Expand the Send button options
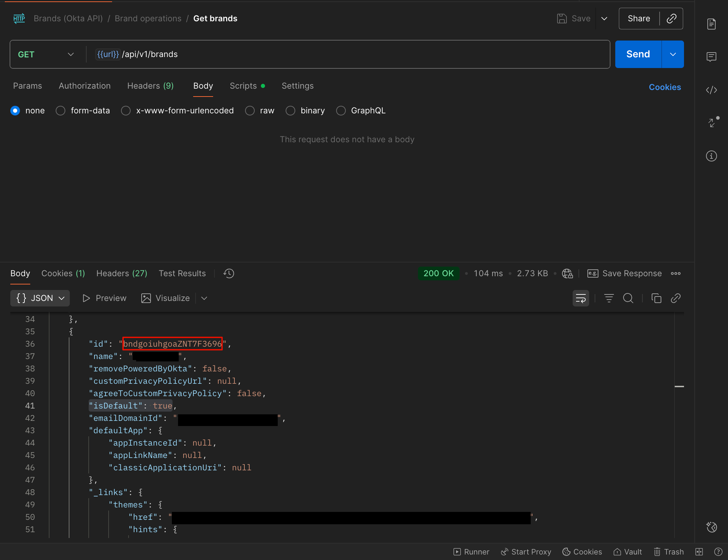 [x=673, y=54]
